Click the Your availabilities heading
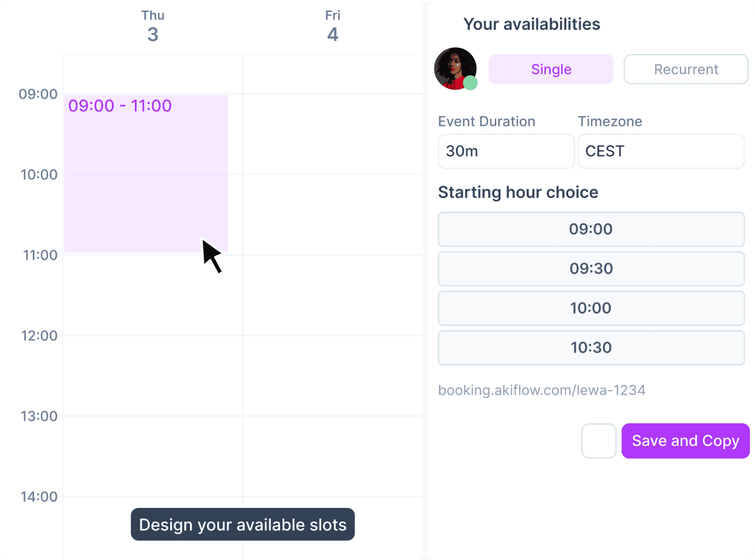 (x=531, y=24)
